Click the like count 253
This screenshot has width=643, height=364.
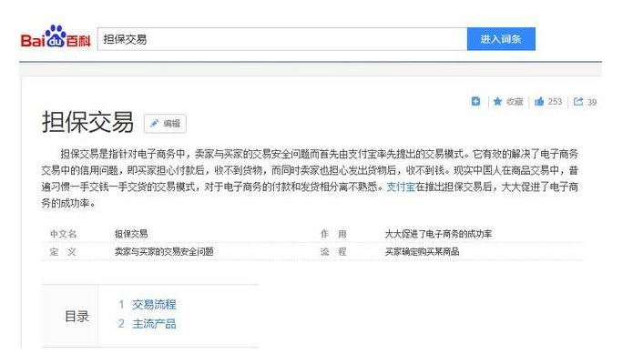pyautogui.click(x=555, y=102)
